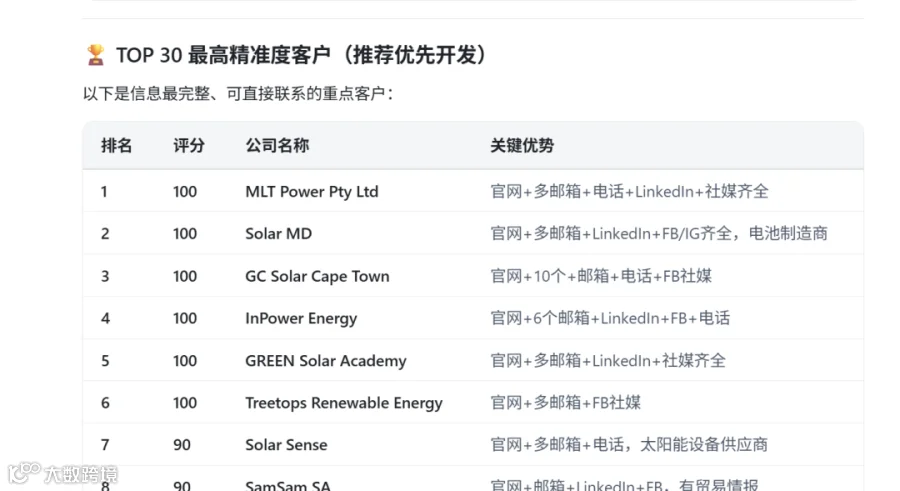Click the '关键优势' column header

click(522, 146)
